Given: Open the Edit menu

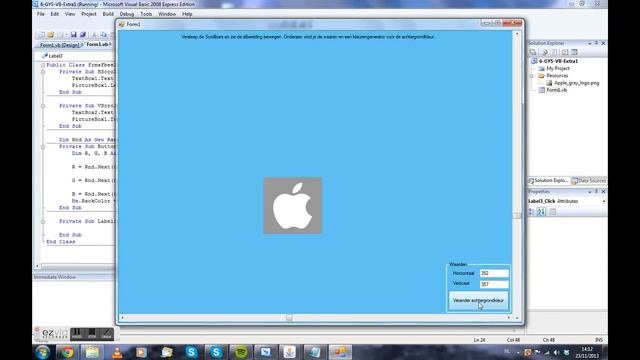Looking at the screenshot, I should (55, 14).
